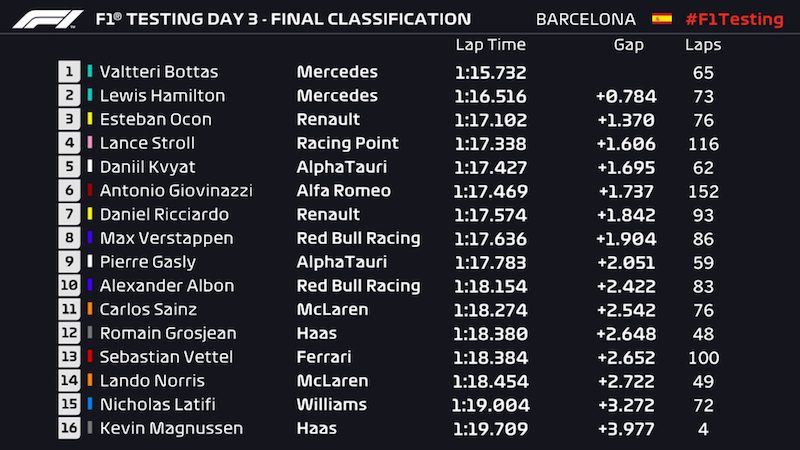This screenshot has width=800, height=450.
Task: Select driver name Max Verstappen
Action: [x=166, y=238]
